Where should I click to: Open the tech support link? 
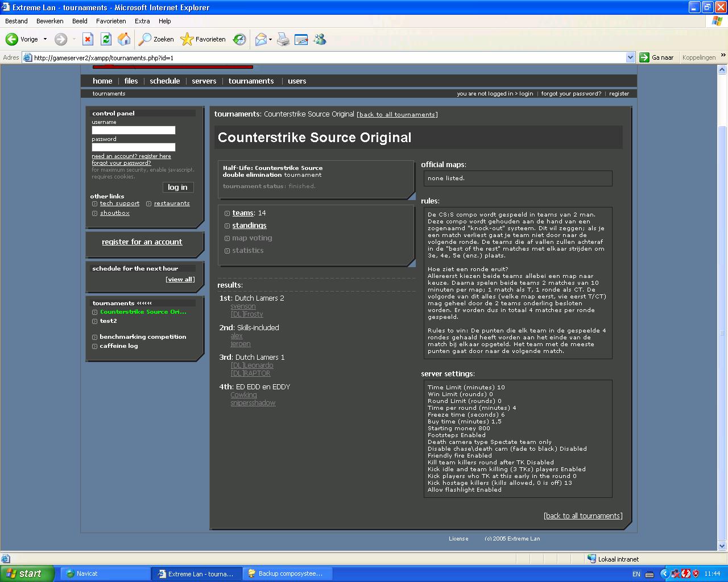pos(119,203)
